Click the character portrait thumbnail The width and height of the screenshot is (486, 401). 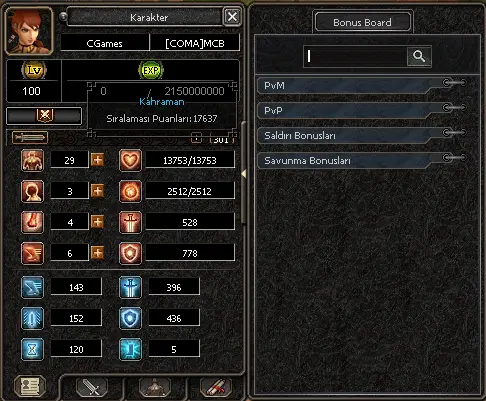pos(29,31)
